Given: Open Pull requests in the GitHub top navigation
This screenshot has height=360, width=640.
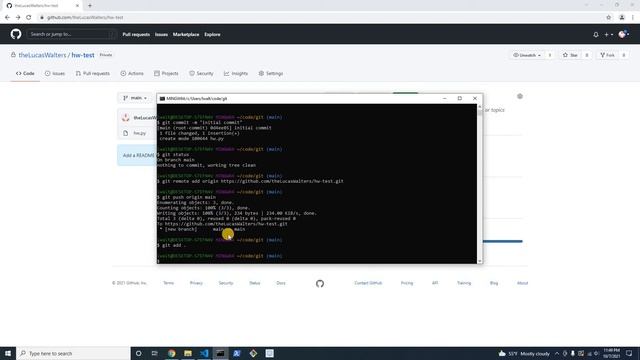Looking at the screenshot, I should pos(136,35).
